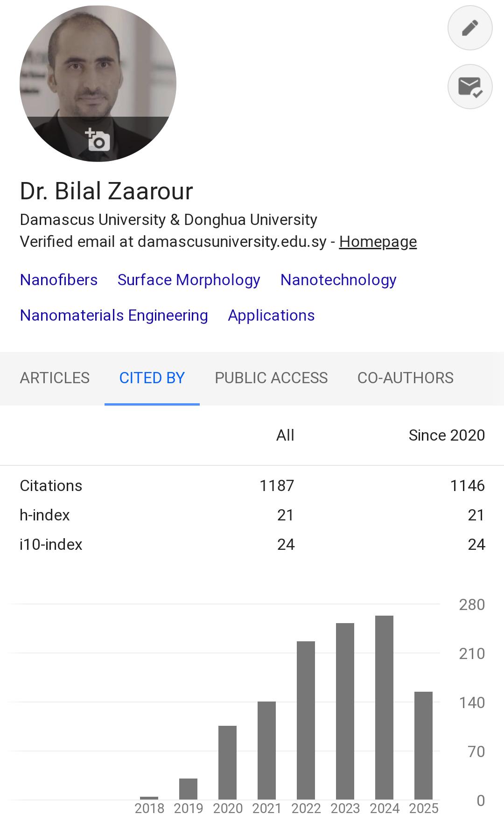This screenshot has height=821, width=504.
Task: Click the h-index row label
Action: [x=45, y=515]
